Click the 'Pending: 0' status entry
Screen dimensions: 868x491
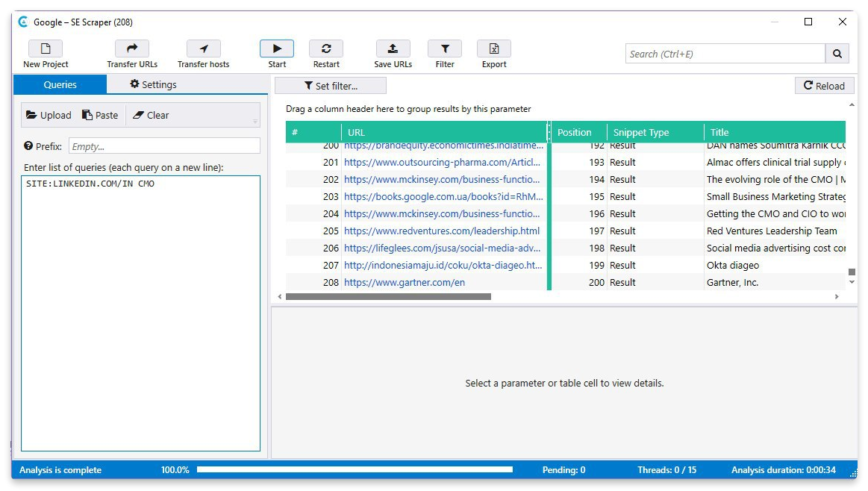tap(563, 470)
